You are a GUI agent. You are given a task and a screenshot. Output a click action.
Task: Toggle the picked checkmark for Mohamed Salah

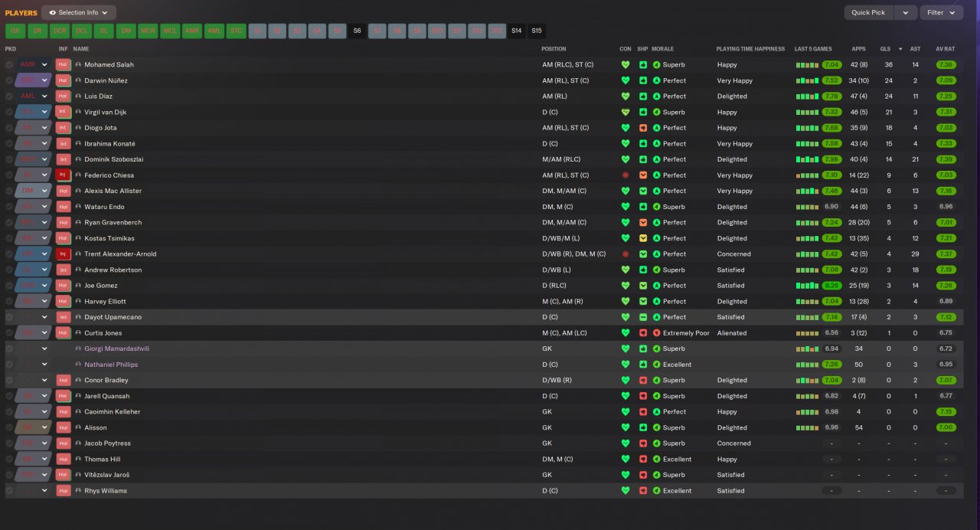9,65
